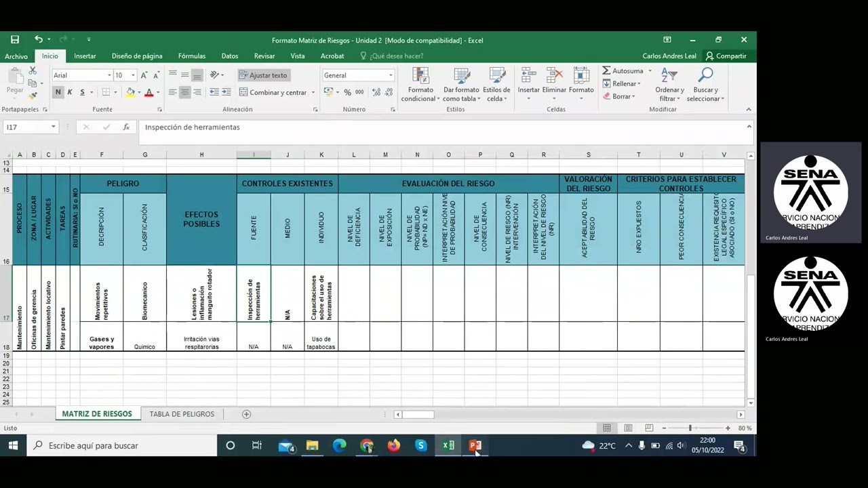This screenshot has width=868, height=488.
Task: Toggle italic formatting (K)
Action: pyautogui.click(x=70, y=92)
